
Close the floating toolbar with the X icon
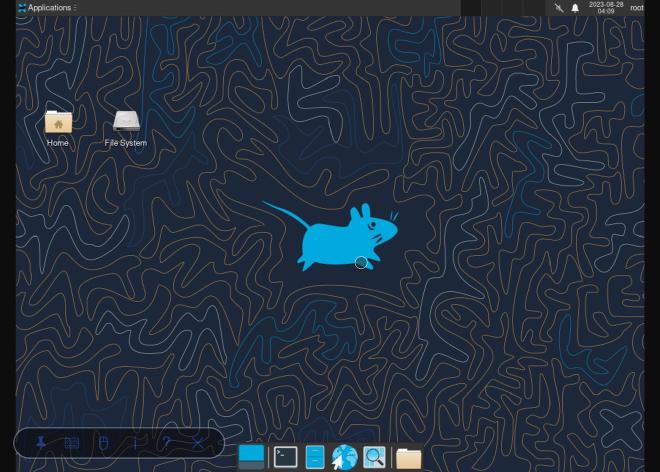(198, 443)
